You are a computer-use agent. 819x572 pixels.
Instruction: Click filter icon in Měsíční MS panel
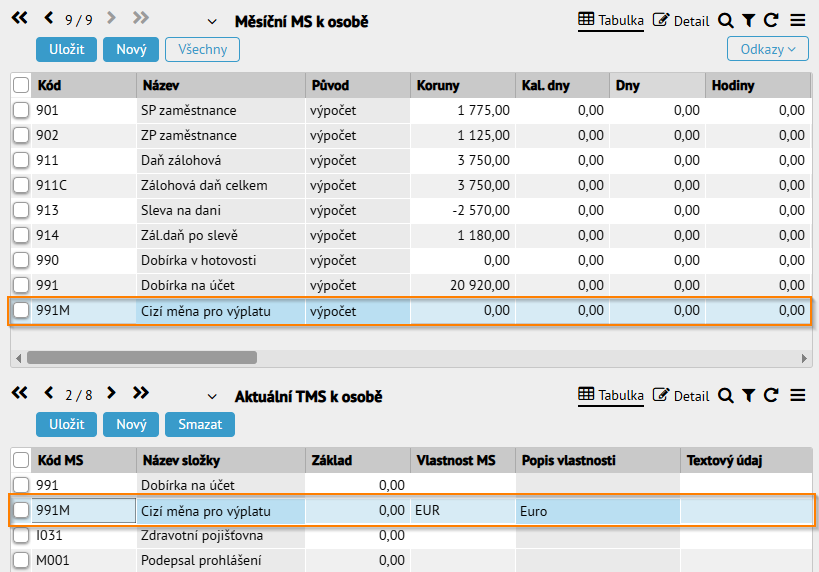748,21
